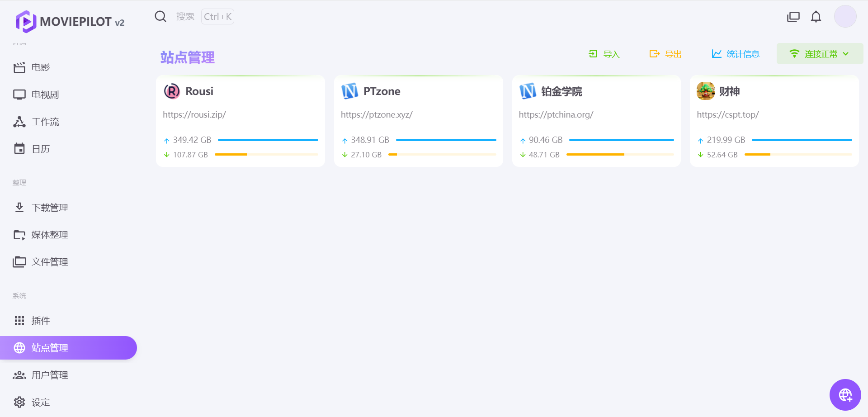Click the 财神 site avatar icon

[705, 91]
